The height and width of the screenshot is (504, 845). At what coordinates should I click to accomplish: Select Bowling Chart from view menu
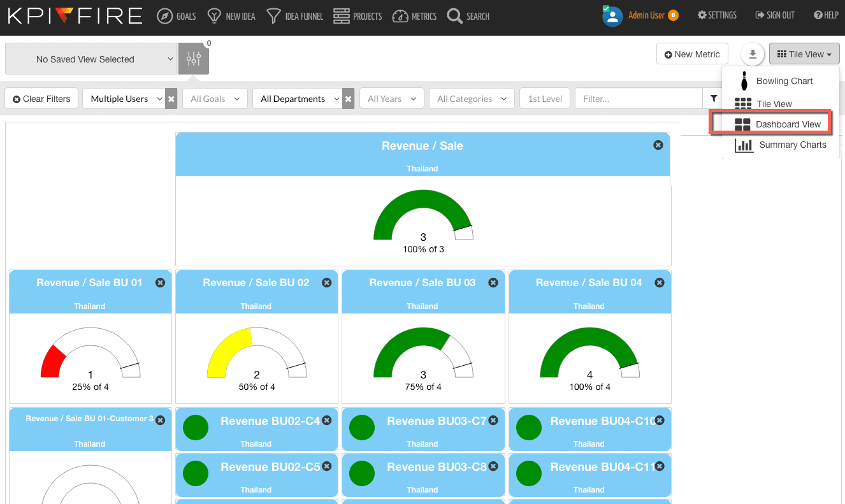pyautogui.click(x=781, y=81)
